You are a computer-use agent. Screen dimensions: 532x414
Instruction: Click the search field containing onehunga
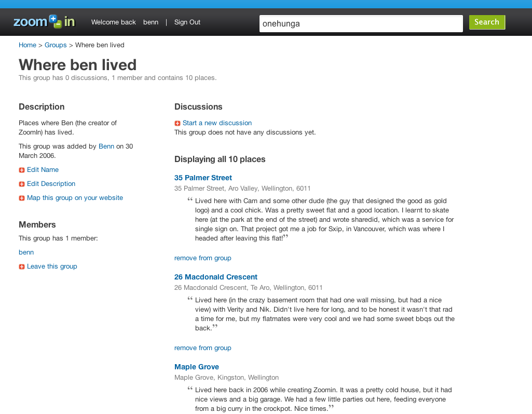pyautogui.click(x=361, y=24)
